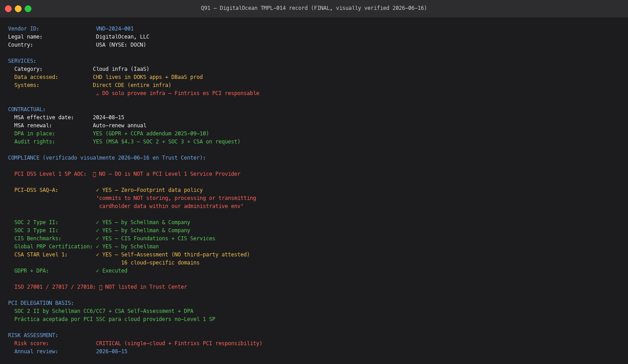
Task: Select "YES — by Schellman" in Global PRP row
Action: pyautogui.click(x=131, y=247)
